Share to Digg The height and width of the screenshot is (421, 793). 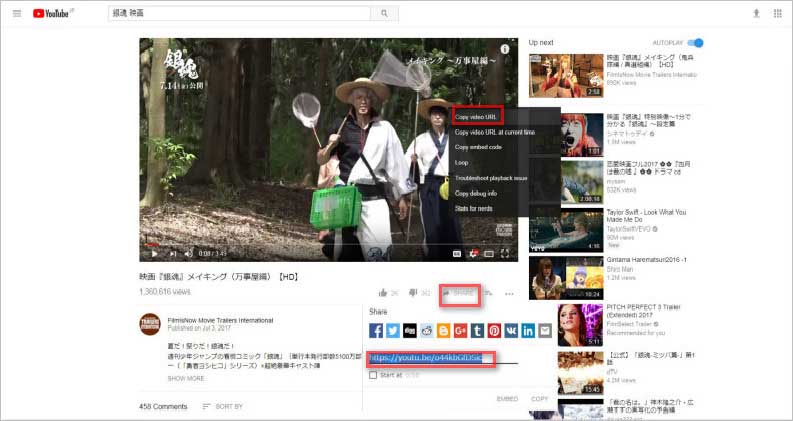[410, 331]
